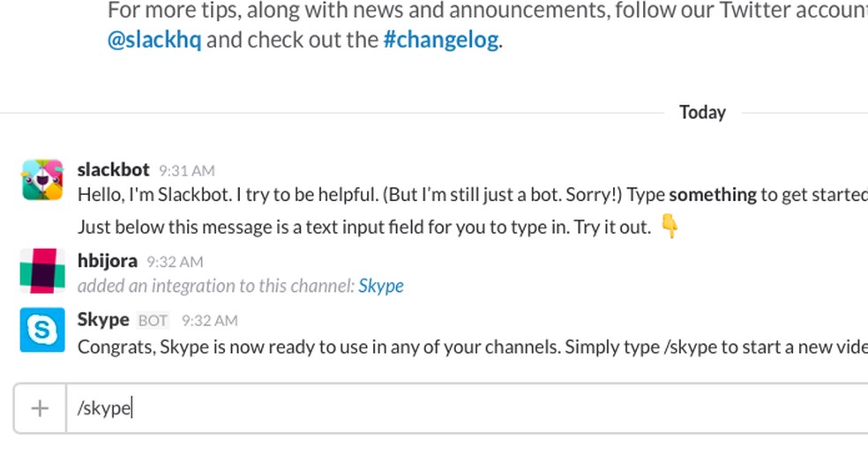Click the Skype message 9:32 AM timestamp
The image size is (868, 462).
point(209,321)
